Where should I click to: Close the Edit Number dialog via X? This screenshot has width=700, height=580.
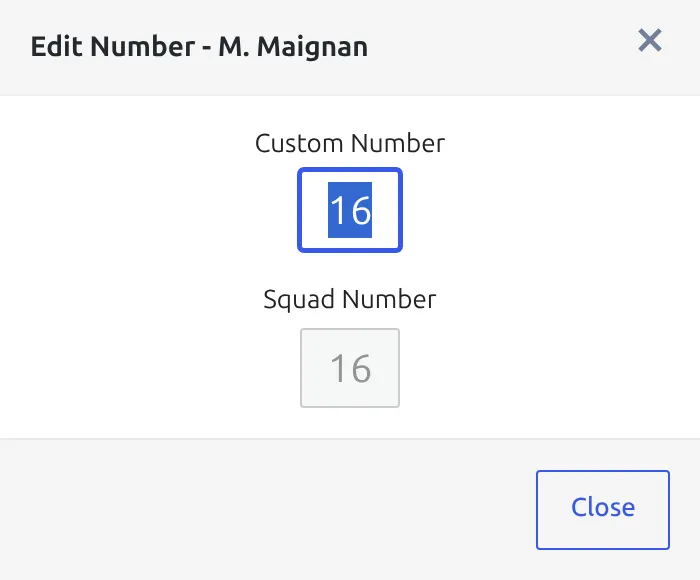(650, 41)
